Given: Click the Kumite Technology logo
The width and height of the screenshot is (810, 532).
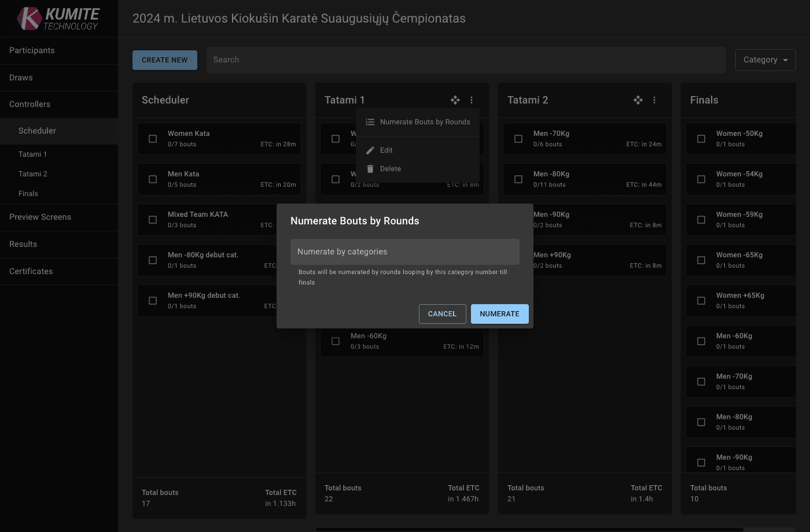Looking at the screenshot, I should [x=58, y=19].
